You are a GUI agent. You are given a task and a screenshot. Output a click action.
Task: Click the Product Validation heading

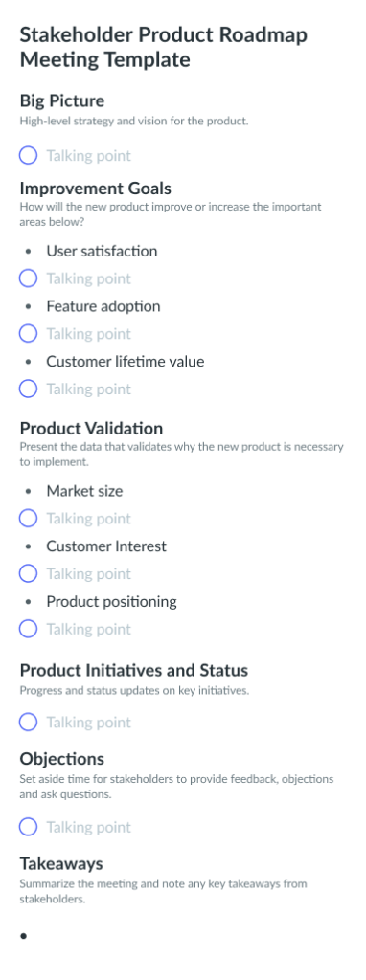coord(91,428)
